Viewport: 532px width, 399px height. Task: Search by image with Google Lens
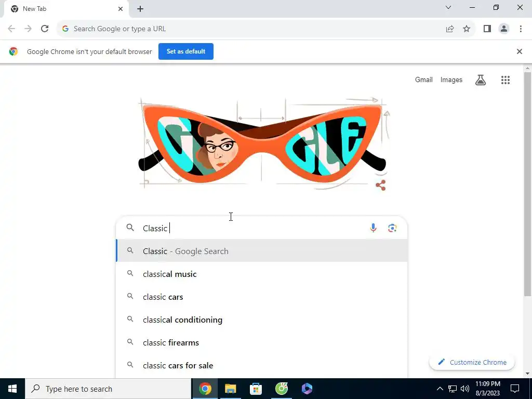coord(392,228)
